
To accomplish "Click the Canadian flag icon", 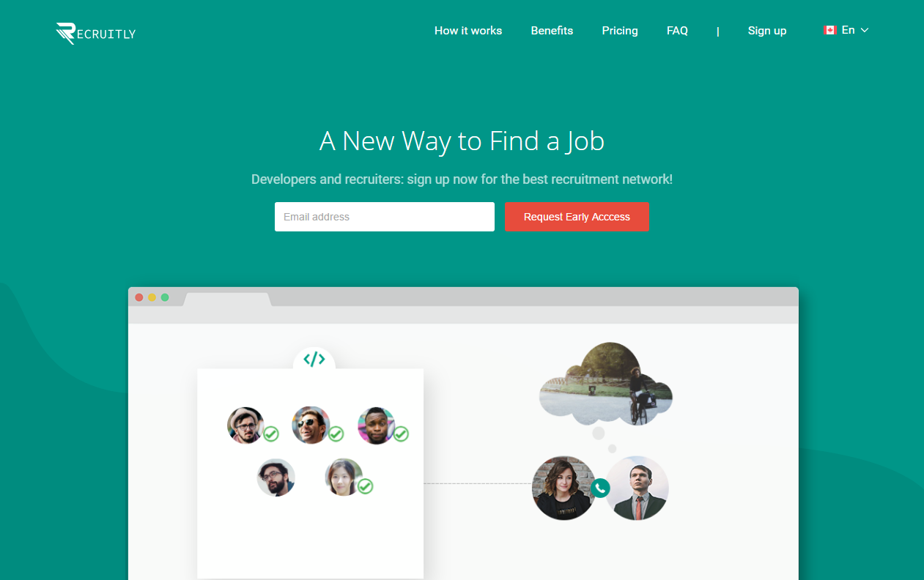I will pos(829,30).
